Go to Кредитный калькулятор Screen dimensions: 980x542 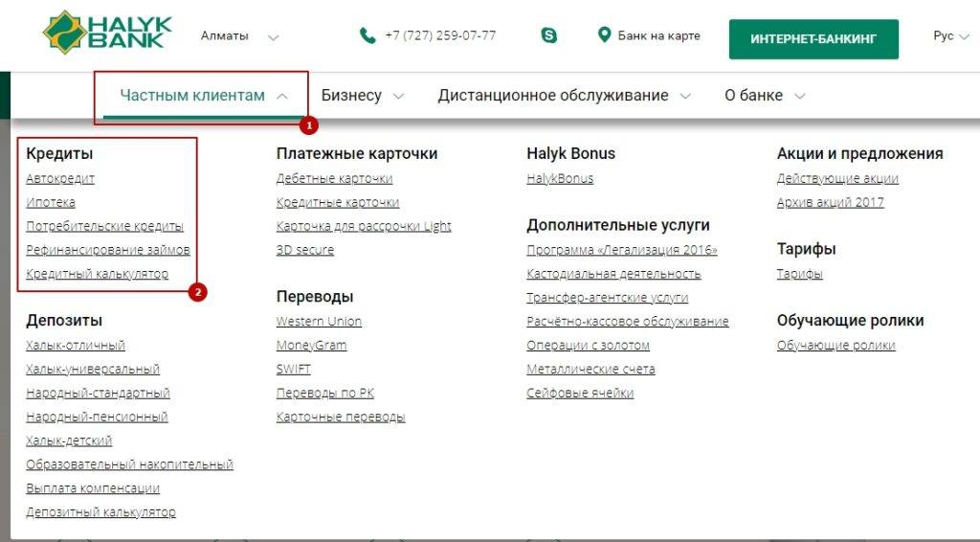click(x=98, y=274)
